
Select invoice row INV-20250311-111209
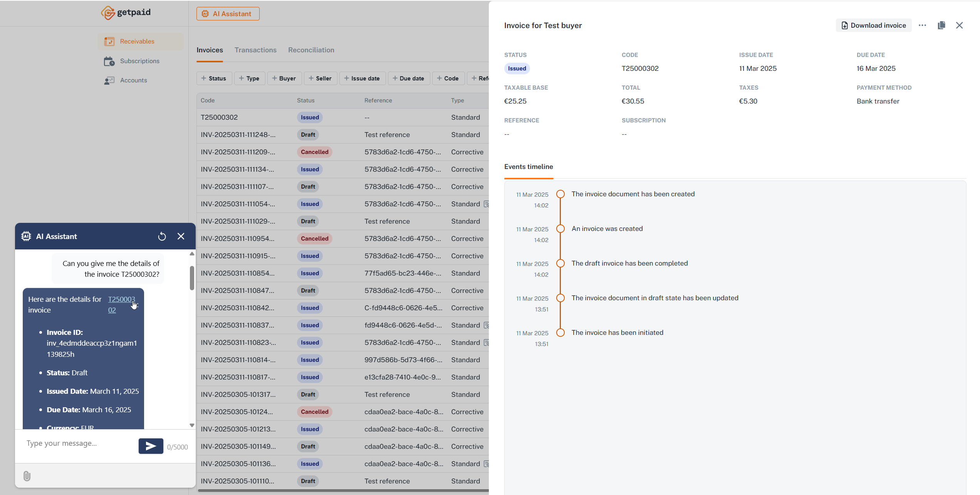[x=342, y=152]
